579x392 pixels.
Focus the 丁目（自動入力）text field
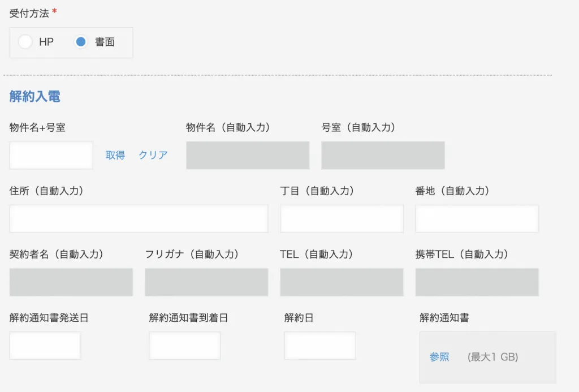342,219
